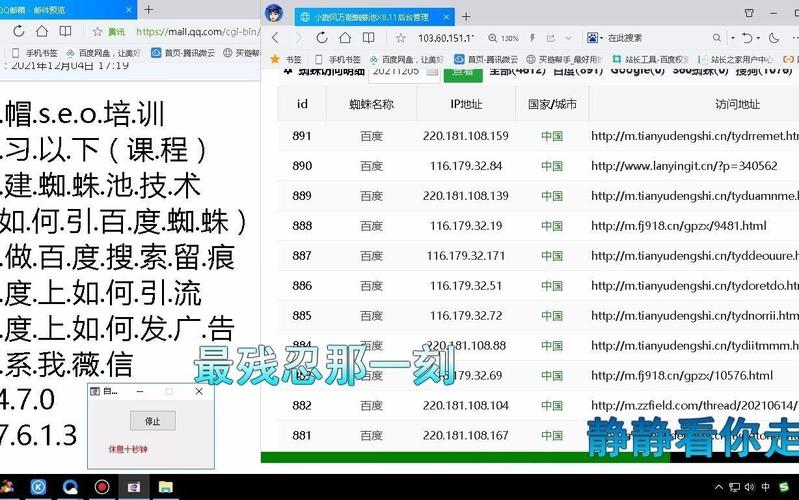Open URL in row 888 gpzx/9481.html
Image resolution: width=799 pixels, height=500 pixels.
click(679, 226)
